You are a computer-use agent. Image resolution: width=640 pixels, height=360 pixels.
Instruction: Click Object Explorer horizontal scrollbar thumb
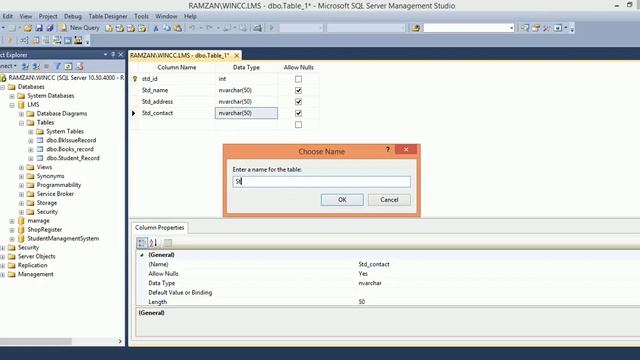[36, 341]
